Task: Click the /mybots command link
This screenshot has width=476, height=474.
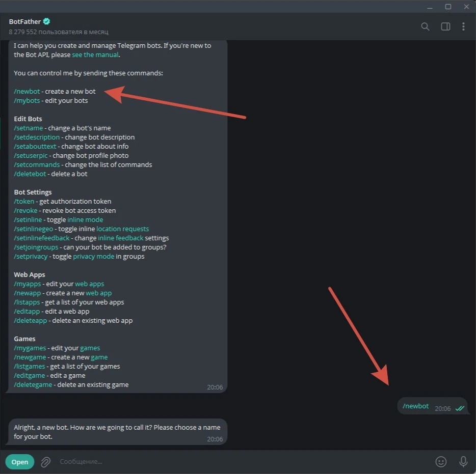Action: [27, 101]
